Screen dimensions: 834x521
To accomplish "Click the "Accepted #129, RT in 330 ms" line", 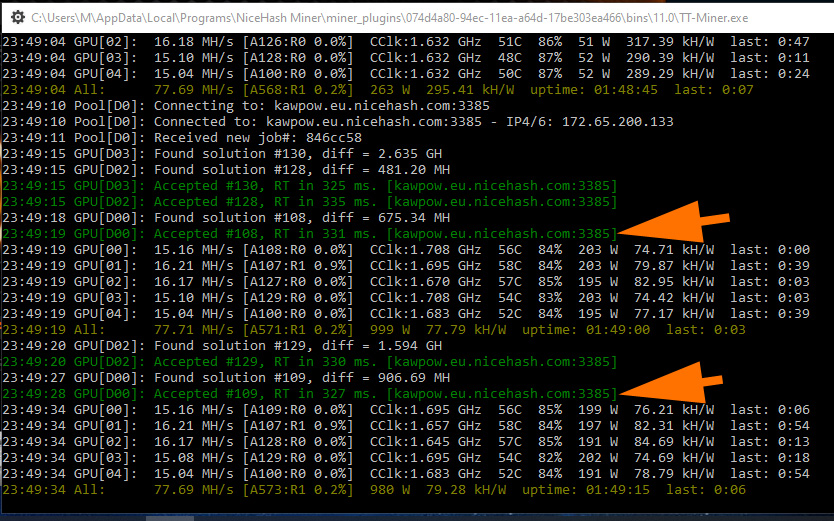I will pyautogui.click(x=310, y=362).
